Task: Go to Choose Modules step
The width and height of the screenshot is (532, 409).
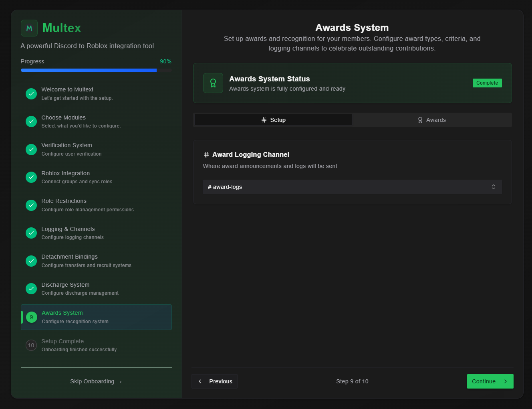Action: coord(96,121)
